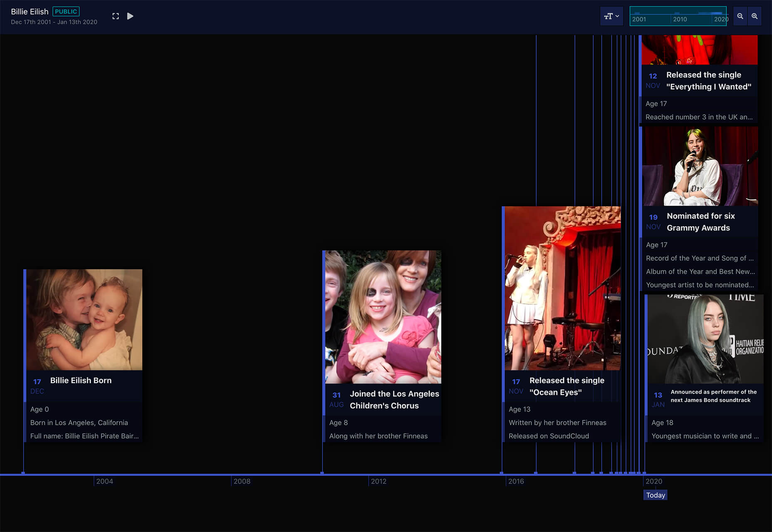Click the 2004 year label on axis

104,481
